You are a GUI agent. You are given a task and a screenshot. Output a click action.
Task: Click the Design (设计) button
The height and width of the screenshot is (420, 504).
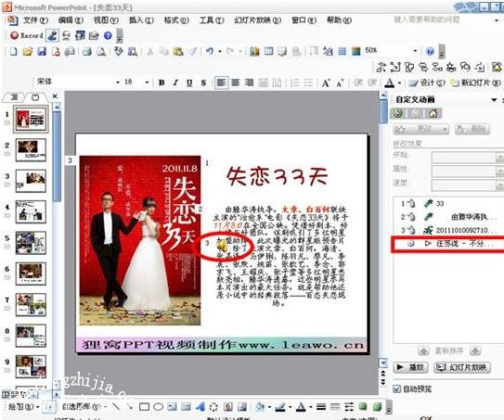(427, 83)
